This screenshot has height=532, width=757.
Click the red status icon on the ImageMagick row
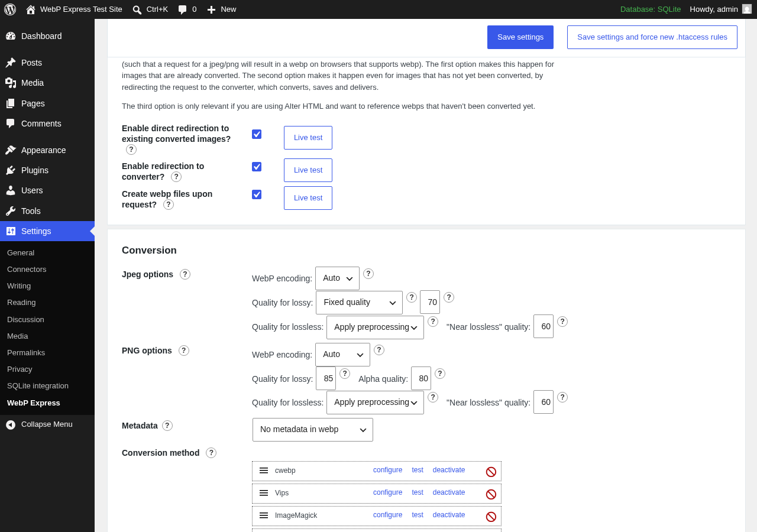pyautogui.click(x=491, y=517)
